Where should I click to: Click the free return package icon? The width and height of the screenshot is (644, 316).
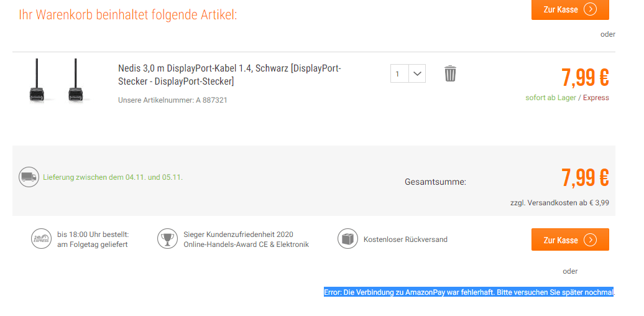(x=347, y=239)
